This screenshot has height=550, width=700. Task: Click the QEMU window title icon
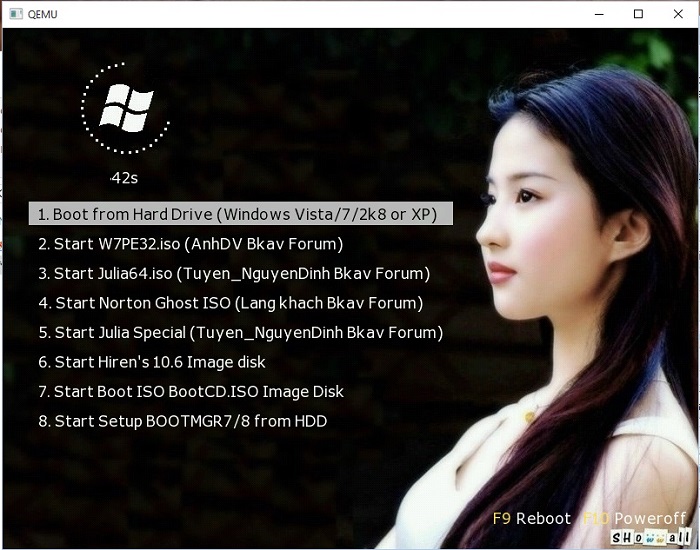[16, 14]
